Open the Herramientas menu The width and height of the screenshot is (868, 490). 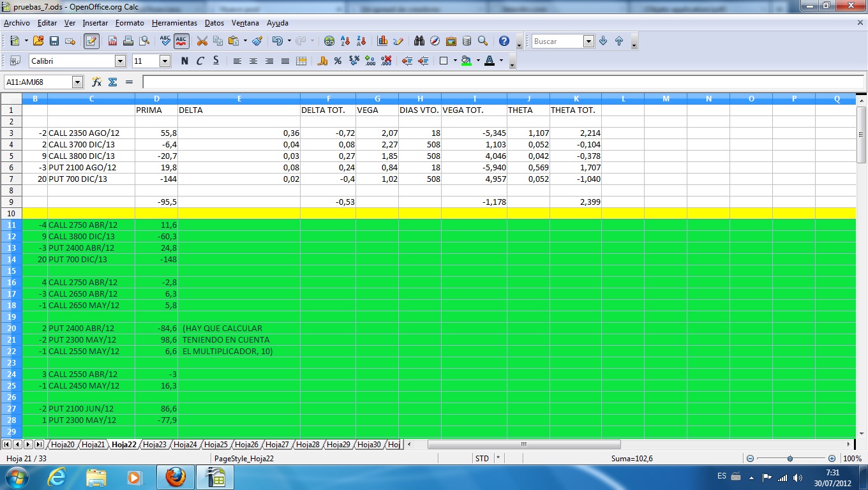tap(174, 23)
